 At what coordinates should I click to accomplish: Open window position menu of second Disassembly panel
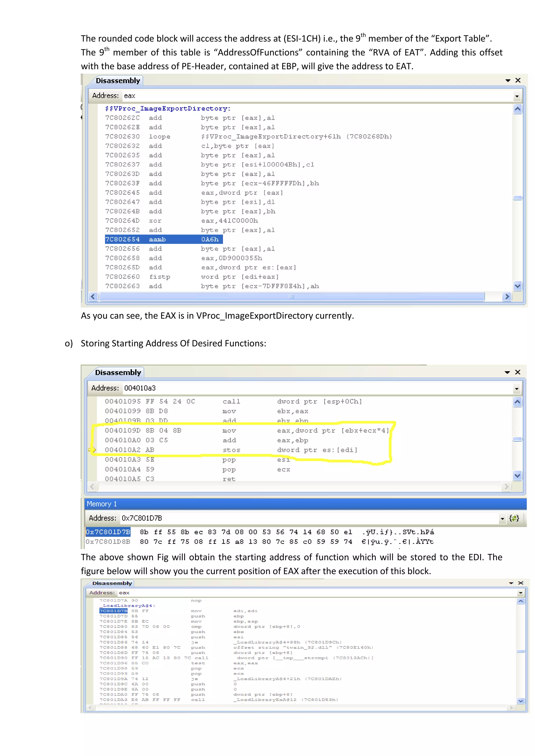[507, 372]
